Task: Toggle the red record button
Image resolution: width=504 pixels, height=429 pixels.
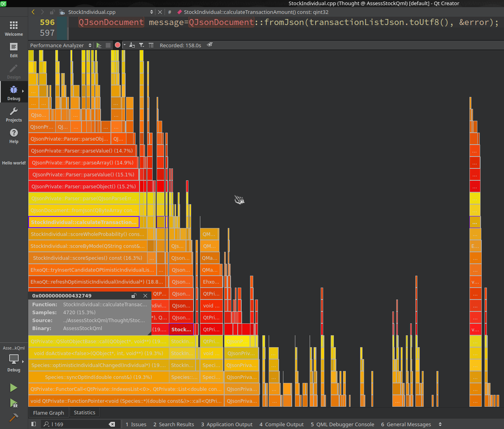Action: [118, 45]
